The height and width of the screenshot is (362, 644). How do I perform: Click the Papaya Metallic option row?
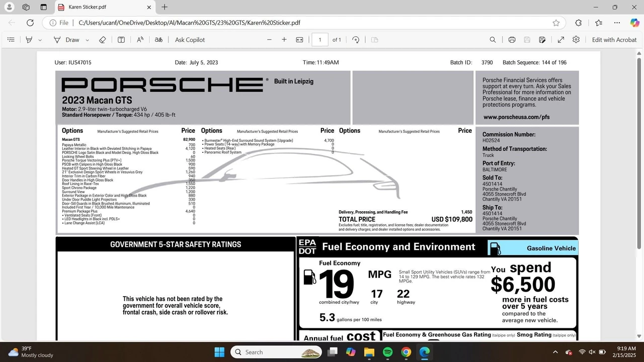[x=128, y=145]
